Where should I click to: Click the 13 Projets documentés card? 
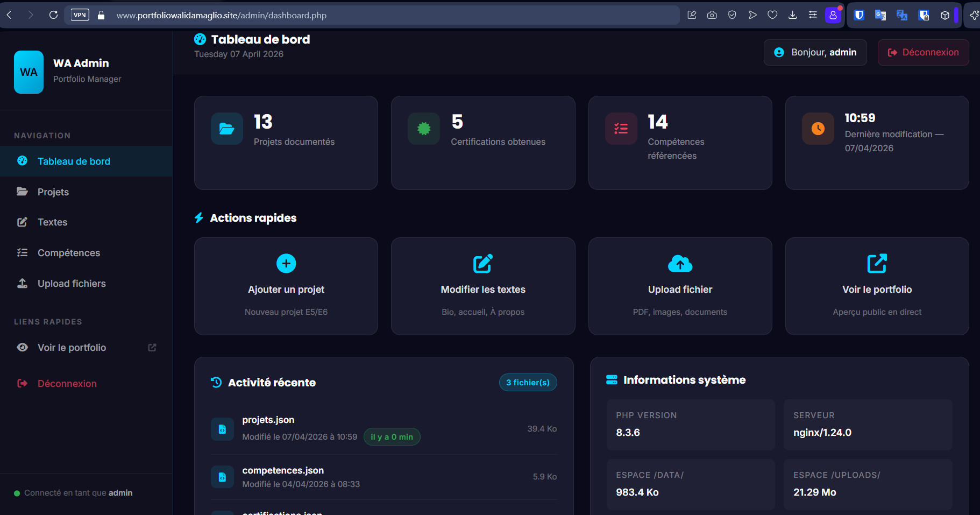286,143
